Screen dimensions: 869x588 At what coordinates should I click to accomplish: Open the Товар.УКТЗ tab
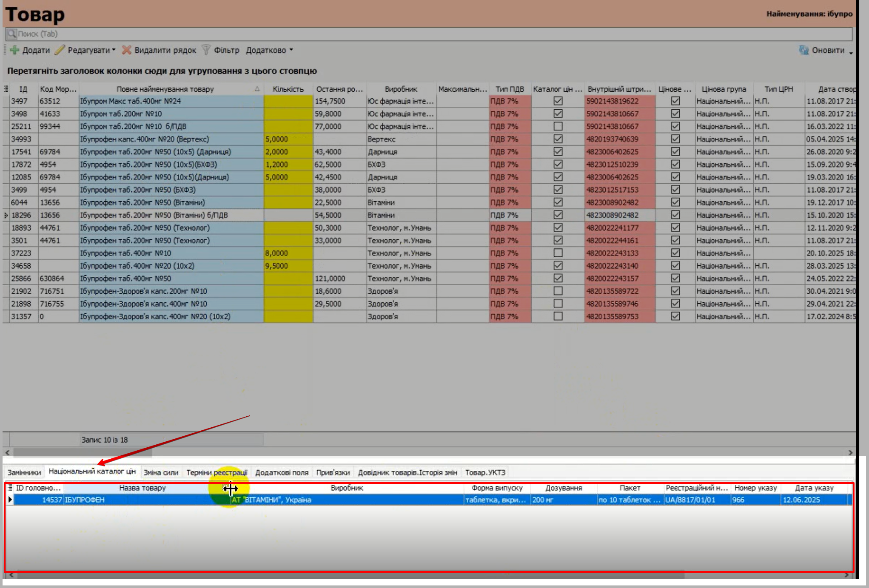[485, 472]
